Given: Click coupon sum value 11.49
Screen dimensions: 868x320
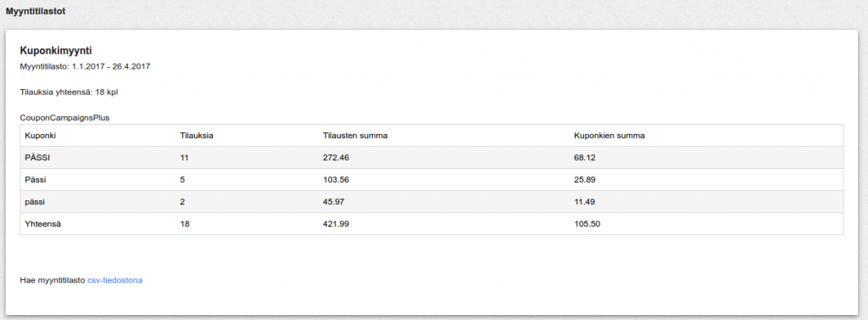Looking at the screenshot, I should click(585, 202).
